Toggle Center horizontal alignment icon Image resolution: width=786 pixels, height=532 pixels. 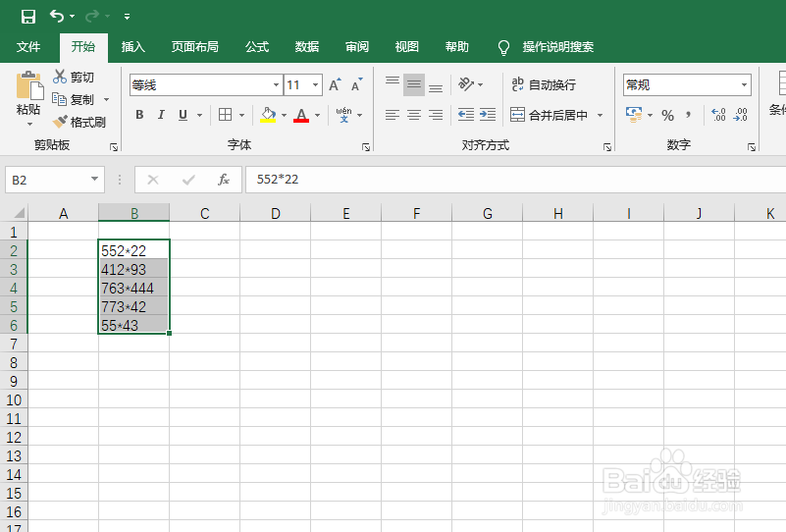pos(414,115)
